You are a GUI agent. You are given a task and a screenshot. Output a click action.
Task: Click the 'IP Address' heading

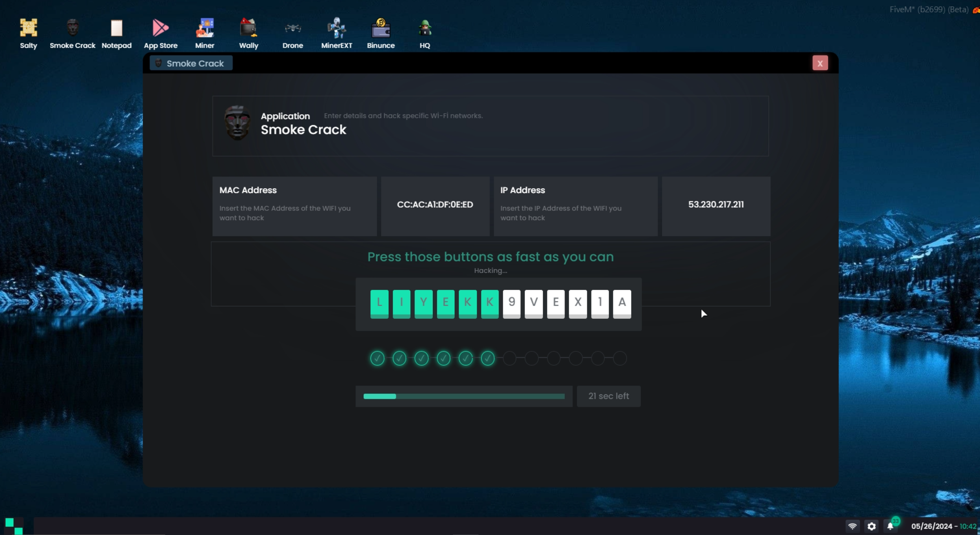coord(523,190)
